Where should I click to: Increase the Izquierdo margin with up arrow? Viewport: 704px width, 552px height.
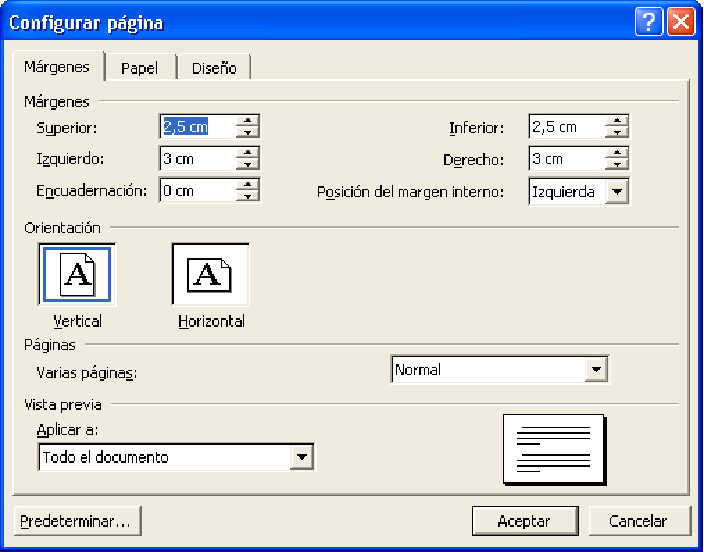click(247, 153)
